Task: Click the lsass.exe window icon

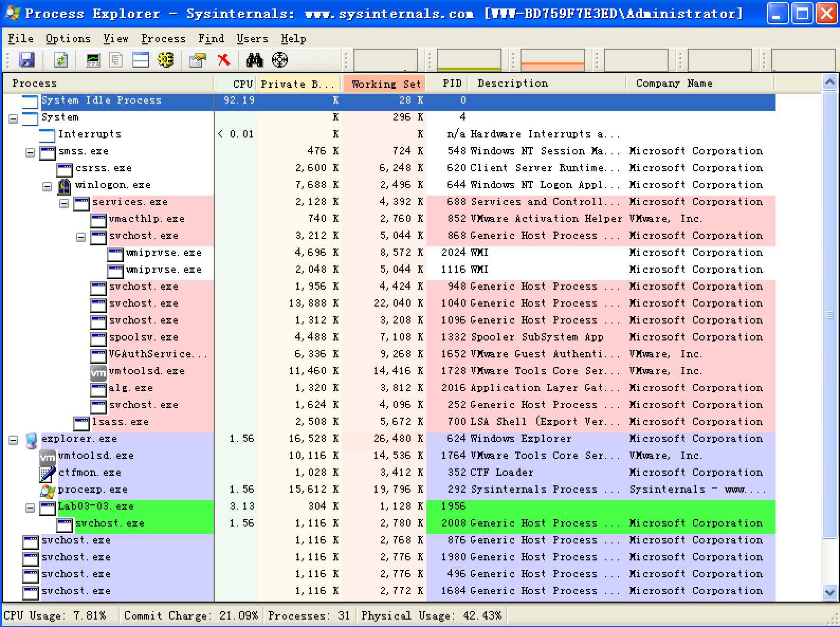Action: pos(81,423)
